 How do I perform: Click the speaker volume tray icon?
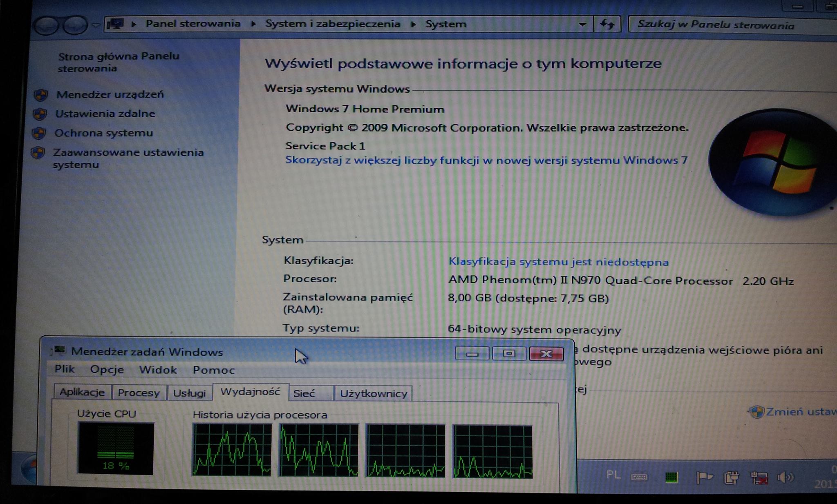coord(785,477)
